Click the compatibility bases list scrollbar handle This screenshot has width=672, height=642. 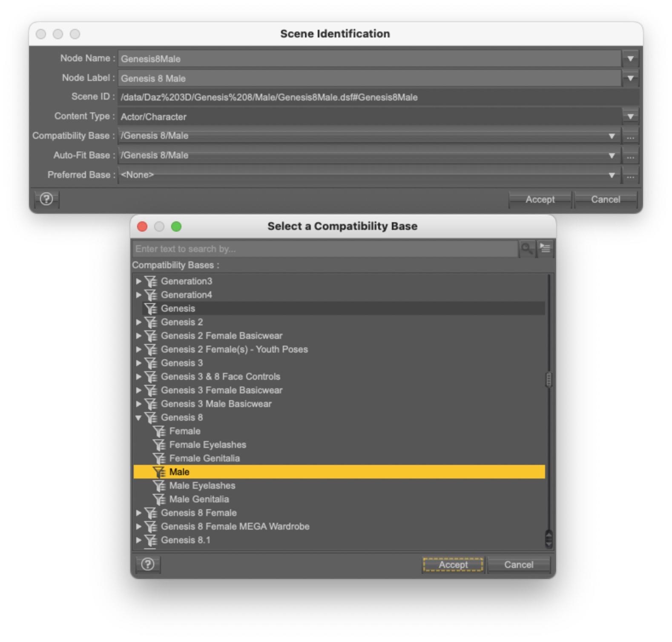pyautogui.click(x=549, y=380)
